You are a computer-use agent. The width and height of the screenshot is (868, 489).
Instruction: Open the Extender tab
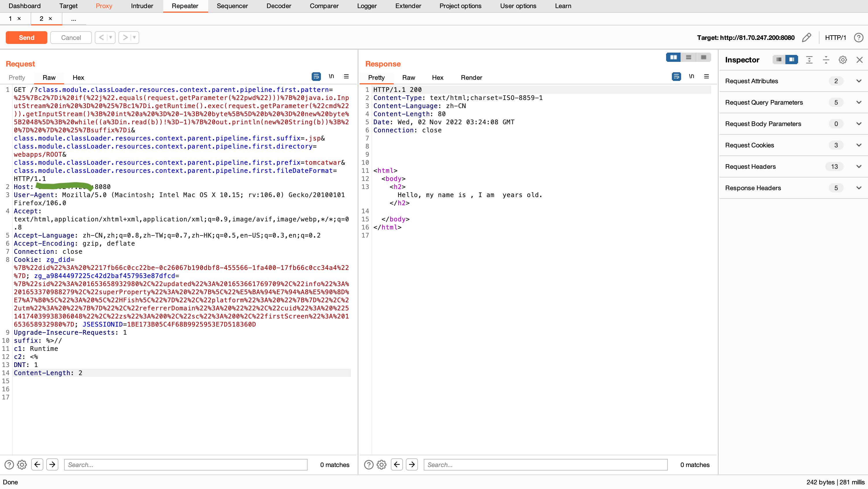[408, 6]
